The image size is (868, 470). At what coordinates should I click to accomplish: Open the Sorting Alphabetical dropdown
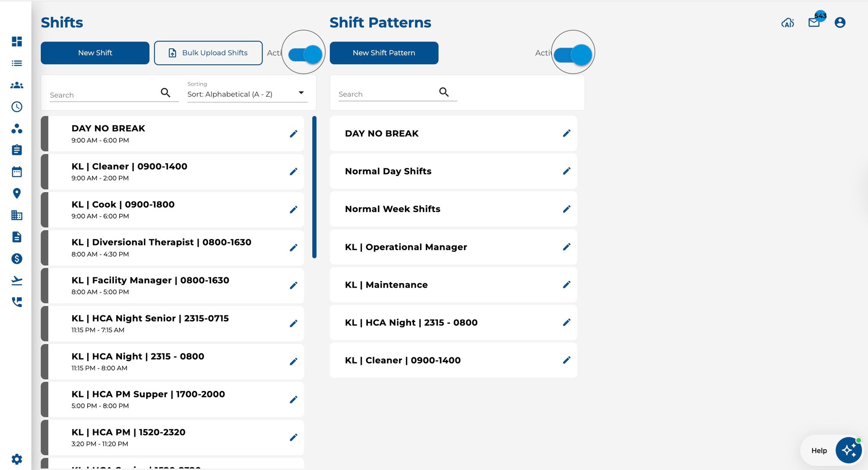coord(247,94)
